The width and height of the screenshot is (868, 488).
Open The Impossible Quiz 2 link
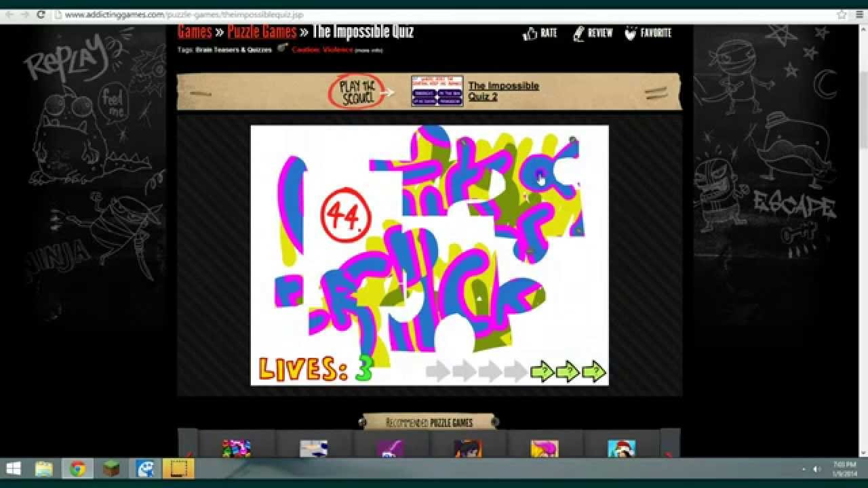point(503,91)
